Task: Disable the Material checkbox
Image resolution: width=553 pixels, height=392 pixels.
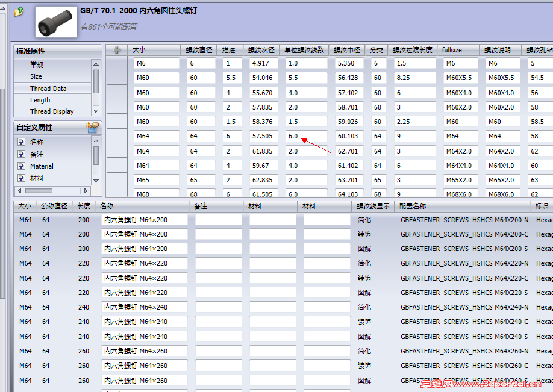Action: [x=22, y=166]
